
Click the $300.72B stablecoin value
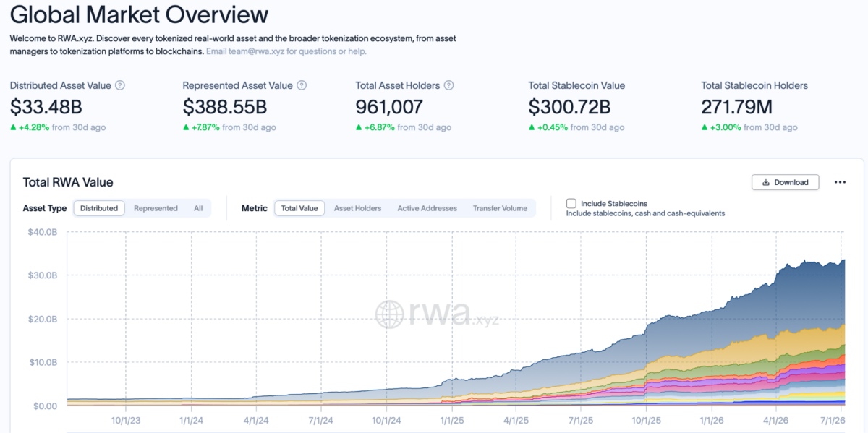click(x=570, y=107)
